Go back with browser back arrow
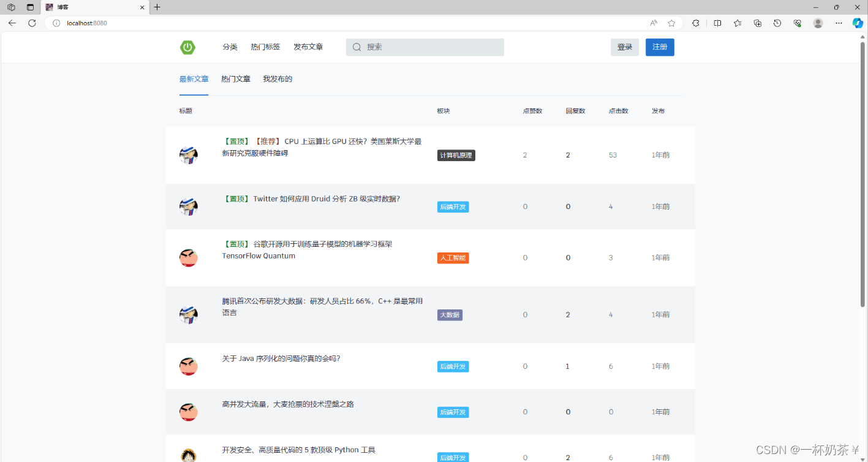The height and width of the screenshot is (462, 868). coord(12,23)
